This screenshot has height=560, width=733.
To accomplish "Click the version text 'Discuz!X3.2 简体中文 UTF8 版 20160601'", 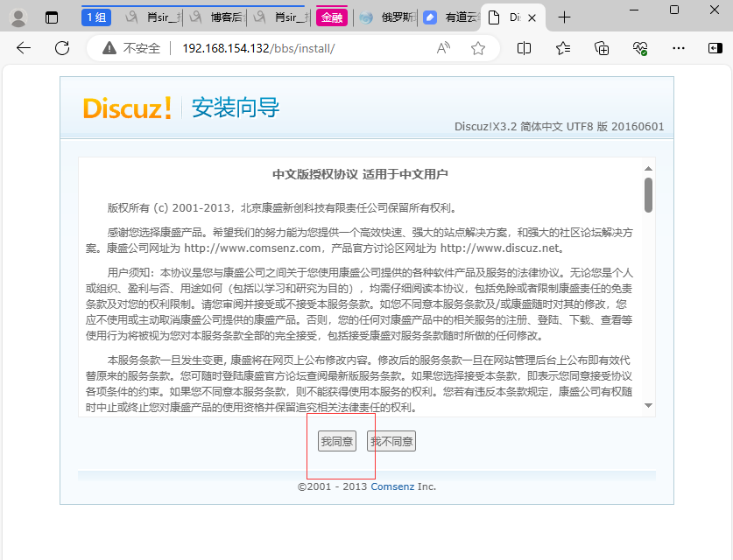I will click(x=559, y=127).
